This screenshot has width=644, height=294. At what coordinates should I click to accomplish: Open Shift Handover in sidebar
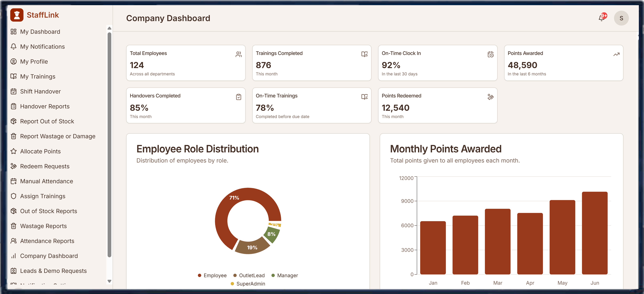[40, 91]
